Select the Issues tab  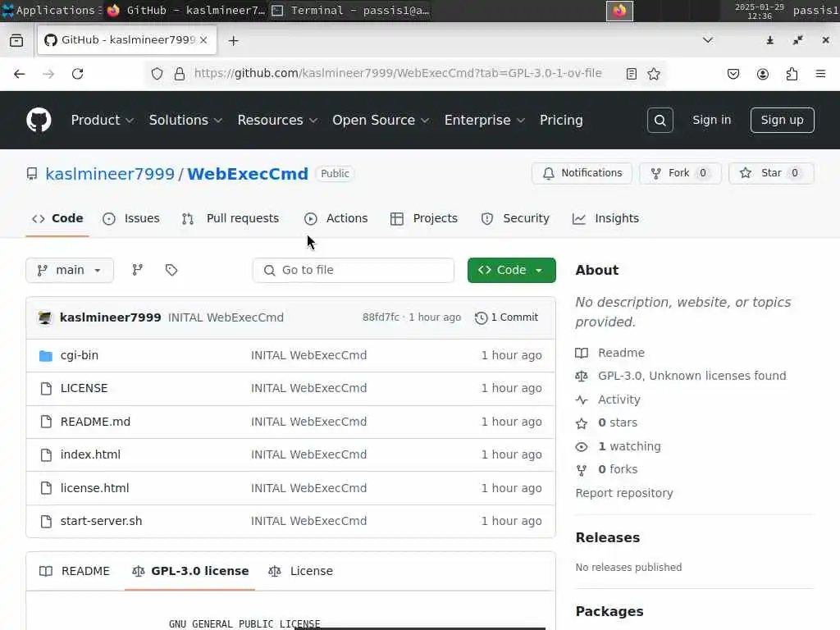tap(131, 218)
